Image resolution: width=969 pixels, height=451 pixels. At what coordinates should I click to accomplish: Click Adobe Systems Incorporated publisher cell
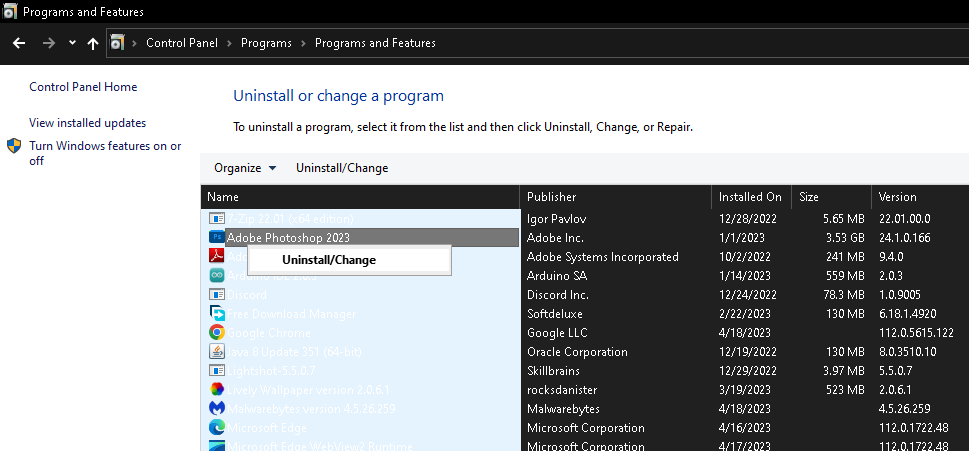tap(603, 257)
